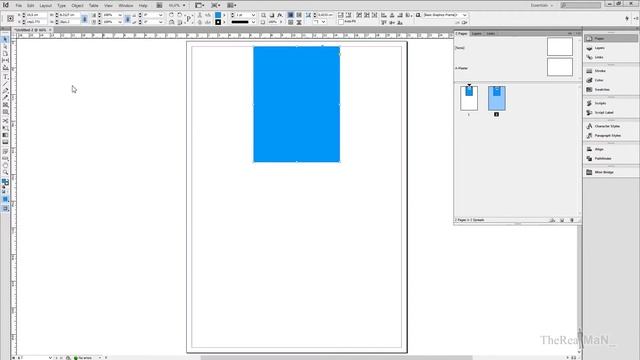Open the stroke weight dropdown
Viewport: 640px width, 360px height.
(253, 15)
